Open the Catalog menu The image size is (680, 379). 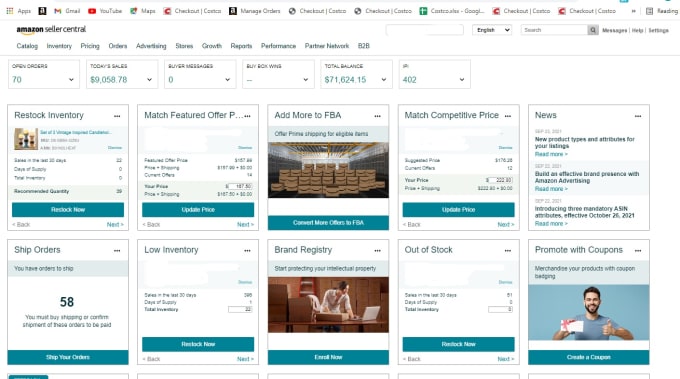pyautogui.click(x=27, y=46)
